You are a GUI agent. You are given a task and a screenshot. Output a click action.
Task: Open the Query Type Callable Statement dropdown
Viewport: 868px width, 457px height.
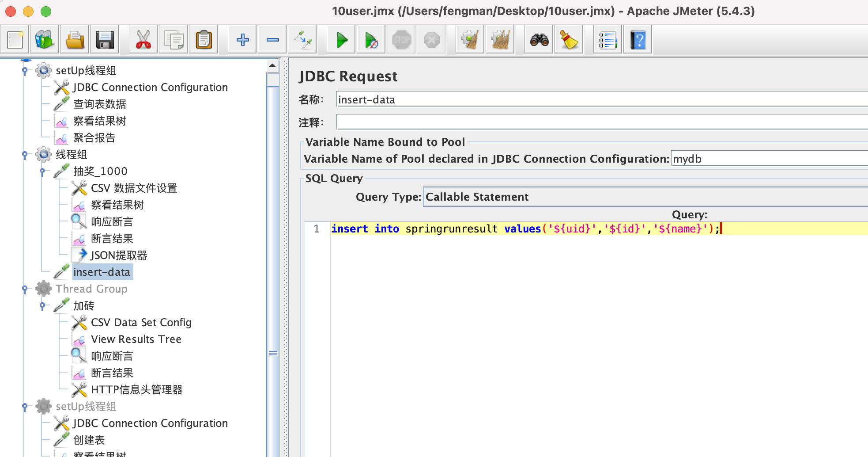645,197
